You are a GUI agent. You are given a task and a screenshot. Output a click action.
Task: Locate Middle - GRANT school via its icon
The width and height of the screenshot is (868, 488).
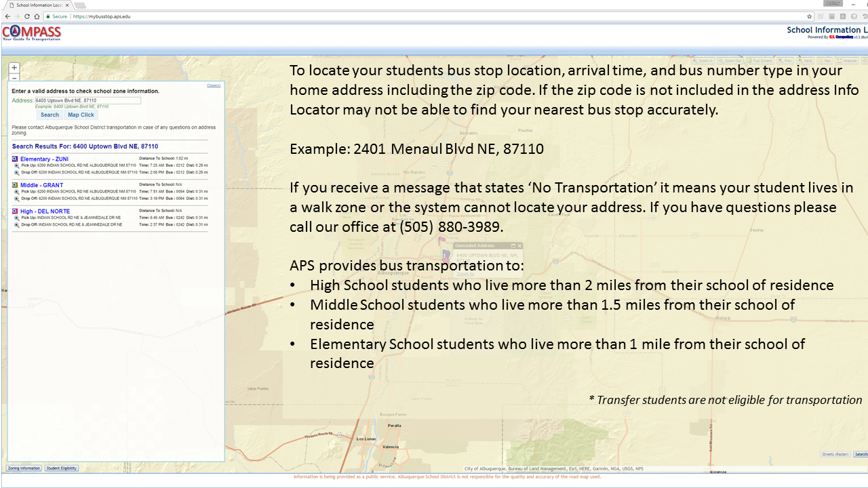point(15,185)
